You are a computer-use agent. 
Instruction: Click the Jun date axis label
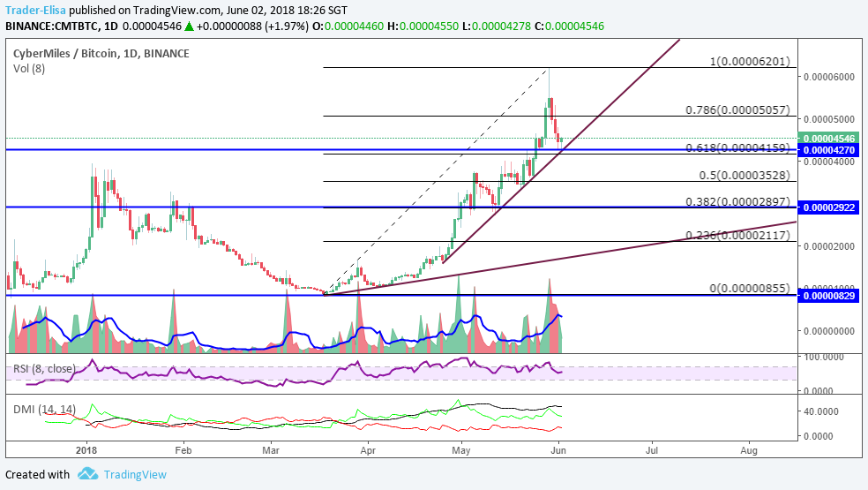pos(558,450)
